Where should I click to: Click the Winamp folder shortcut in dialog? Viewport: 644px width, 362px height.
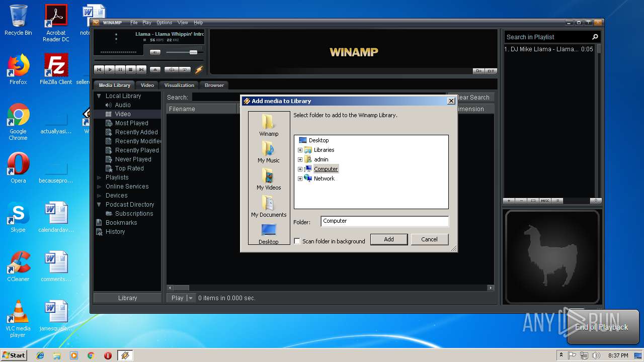[x=269, y=125]
